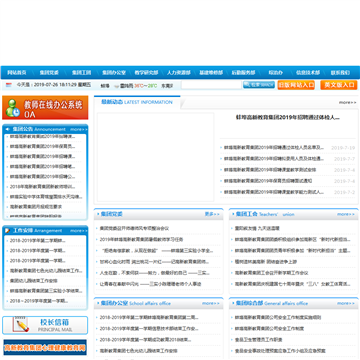Select the Latest Information tab header

tap(137, 102)
